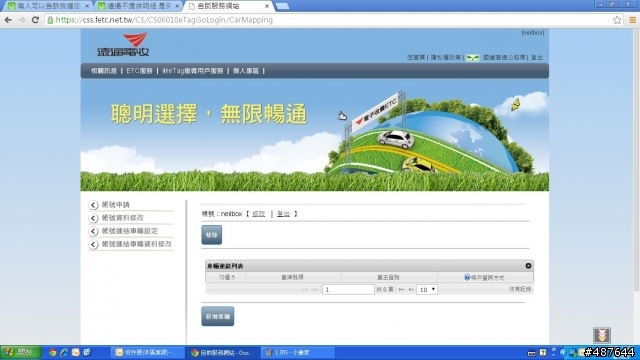This screenshot has height=360, width=640.
Task: Close the active 自助服務網站 tab
Action: point(267,6)
